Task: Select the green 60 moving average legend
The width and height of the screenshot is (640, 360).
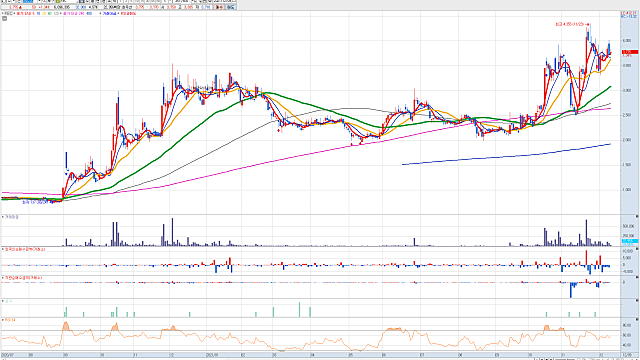Action: click(x=50, y=13)
